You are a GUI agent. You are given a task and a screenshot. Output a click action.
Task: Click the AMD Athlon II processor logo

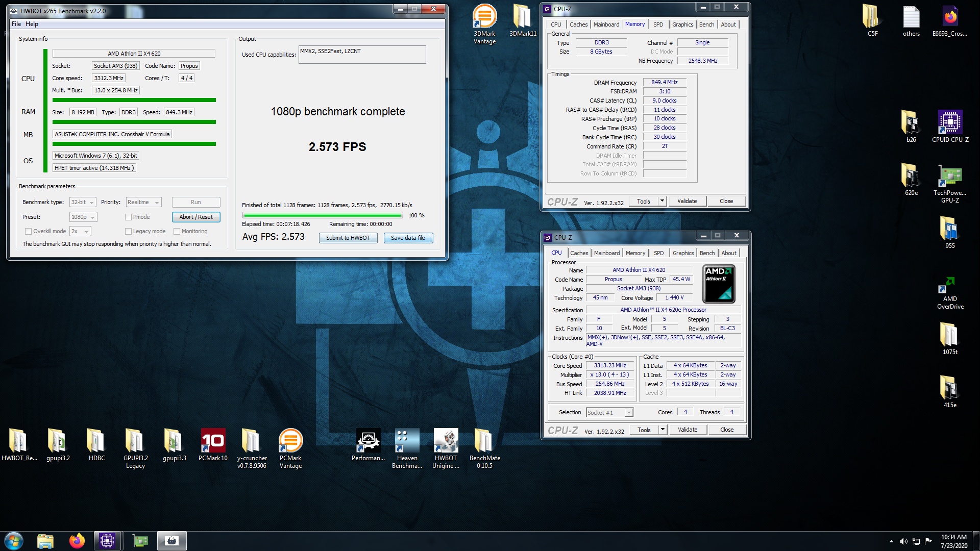click(x=719, y=284)
